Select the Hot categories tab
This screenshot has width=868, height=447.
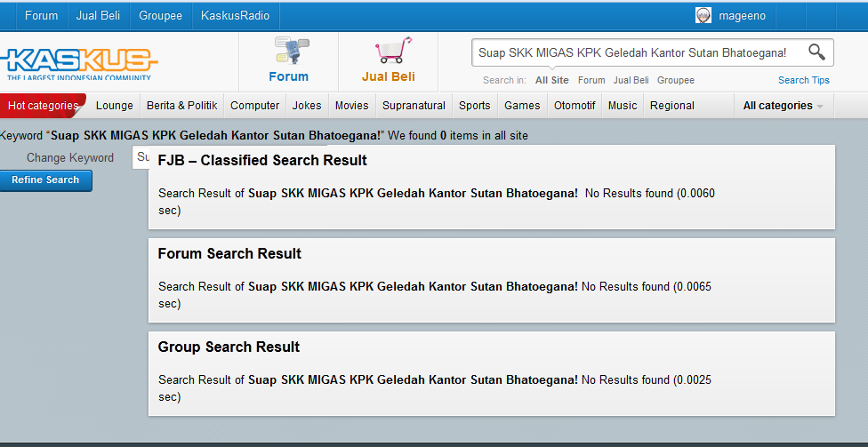coord(44,106)
